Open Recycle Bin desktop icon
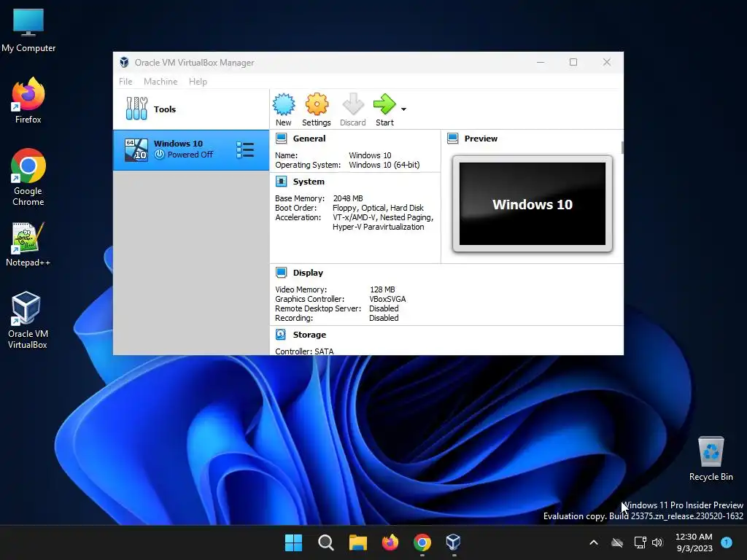 [711, 459]
